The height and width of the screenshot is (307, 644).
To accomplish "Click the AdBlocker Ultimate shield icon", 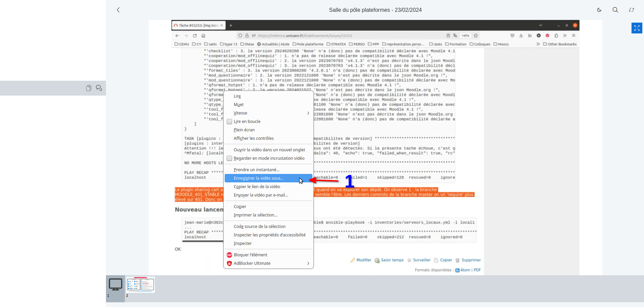I will pyautogui.click(x=229, y=263).
